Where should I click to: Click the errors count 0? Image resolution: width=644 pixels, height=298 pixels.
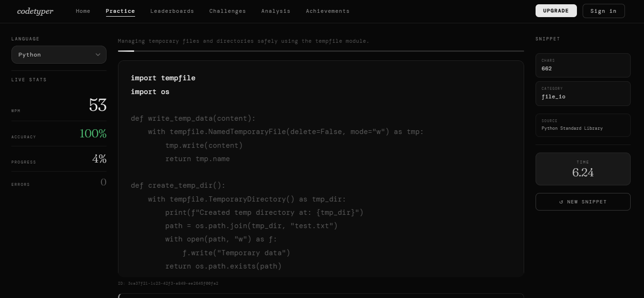pyautogui.click(x=104, y=182)
